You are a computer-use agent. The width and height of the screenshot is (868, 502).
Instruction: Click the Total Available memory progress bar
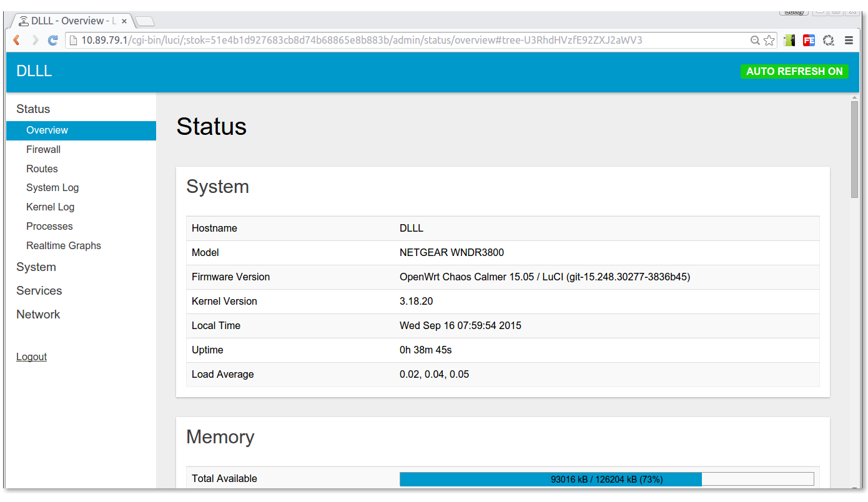click(x=606, y=480)
